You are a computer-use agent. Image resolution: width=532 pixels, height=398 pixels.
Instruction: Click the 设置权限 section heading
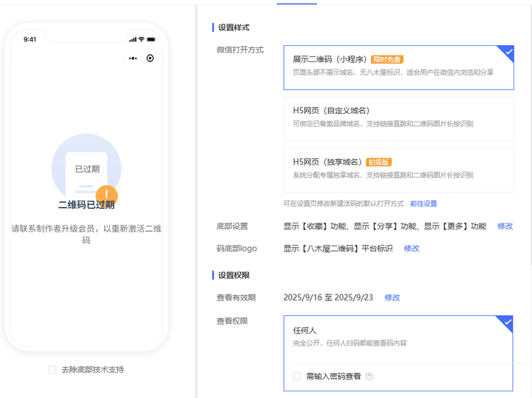coord(233,275)
